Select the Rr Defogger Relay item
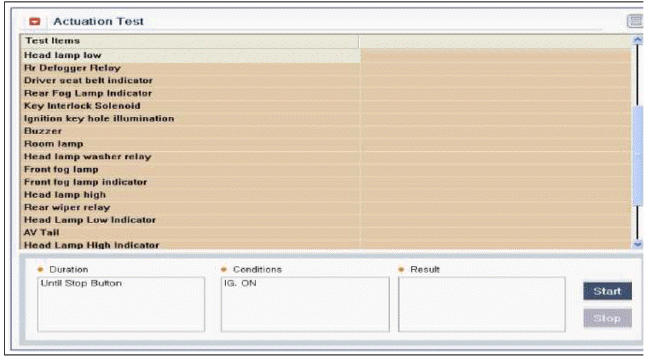 coord(326,68)
